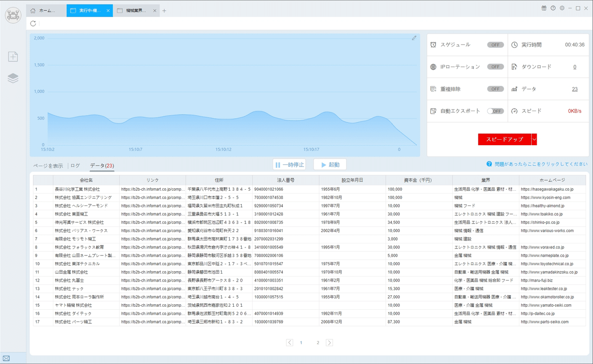Click the red スピードアップ button

click(x=505, y=139)
